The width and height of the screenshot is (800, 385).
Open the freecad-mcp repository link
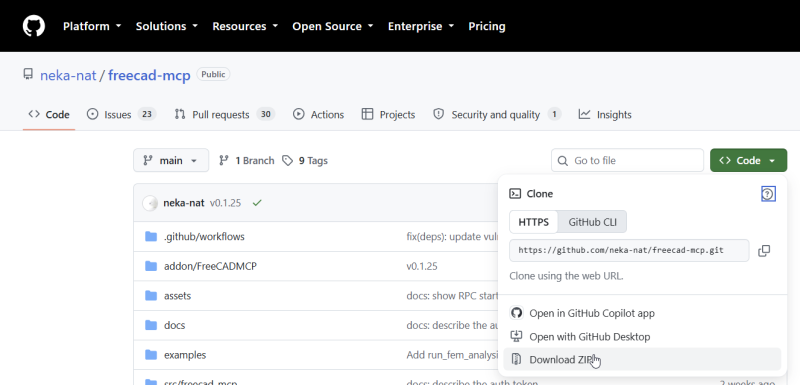click(x=149, y=75)
